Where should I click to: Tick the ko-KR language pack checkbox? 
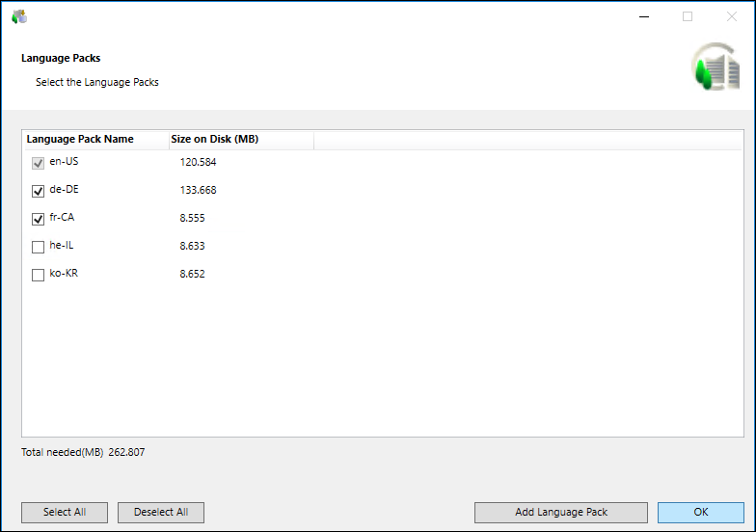point(39,275)
